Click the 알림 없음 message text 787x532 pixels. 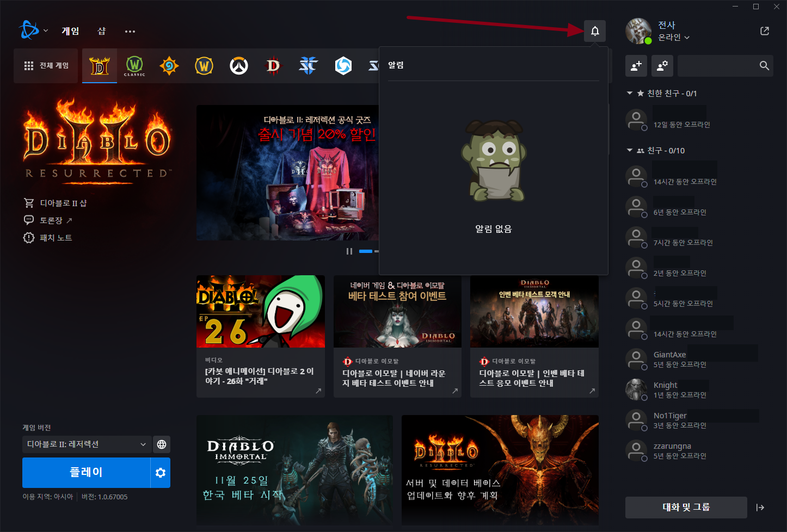(494, 229)
